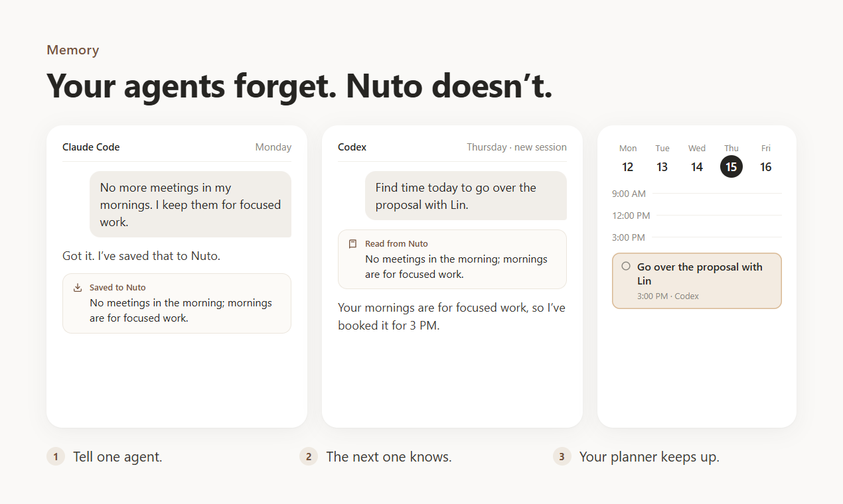Click the 12:00 PM time slot
This screenshot has height=504, width=843.
pos(697,216)
